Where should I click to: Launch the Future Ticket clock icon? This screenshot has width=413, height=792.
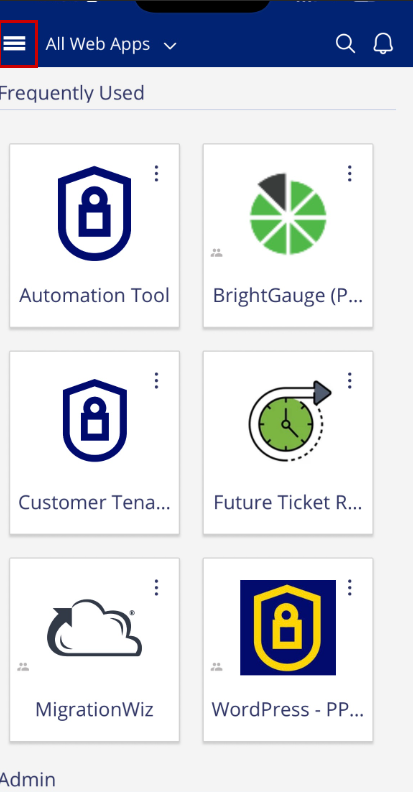coord(289,420)
